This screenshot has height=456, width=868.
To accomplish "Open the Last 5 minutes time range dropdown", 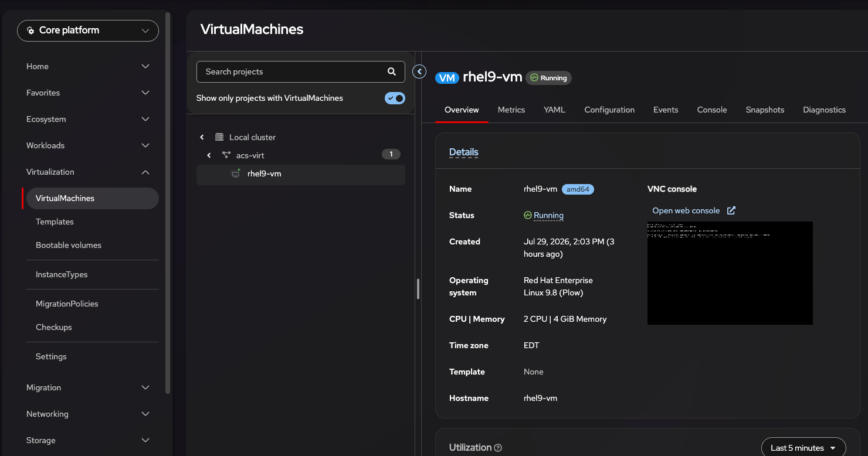I will click(x=803, y=448).
